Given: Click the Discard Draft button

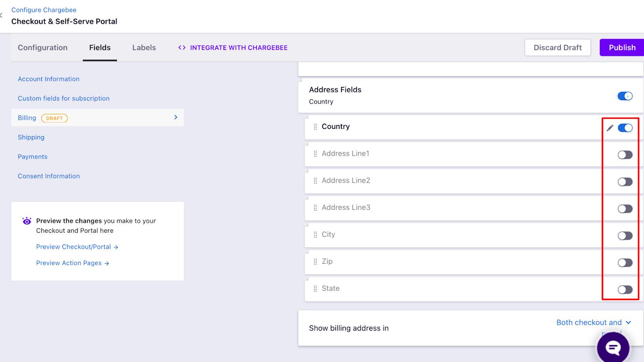Looking at the screenshot, I should click(x=557, y=48).
